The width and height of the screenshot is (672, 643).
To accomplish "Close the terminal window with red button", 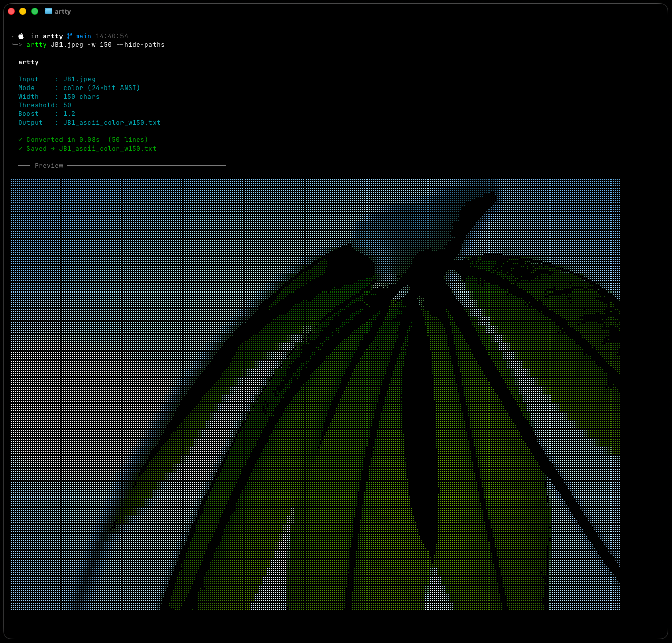I will tap(11, 11).
